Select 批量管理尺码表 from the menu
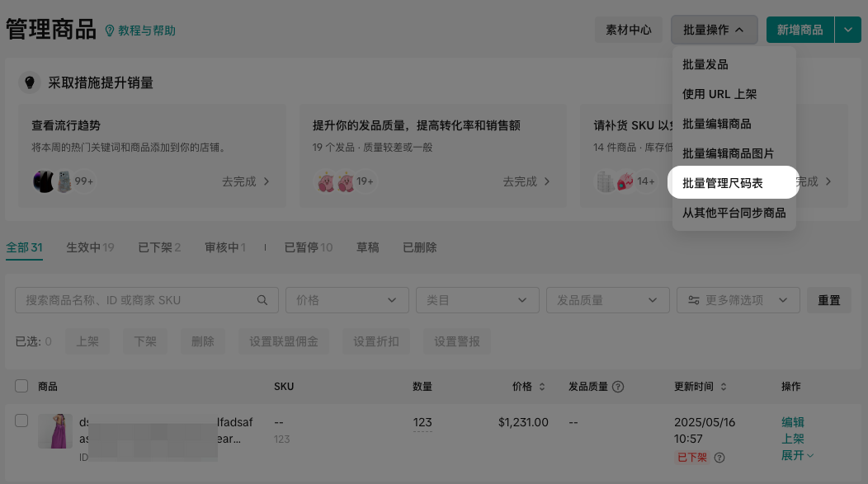Image resolution: width=868 pixels, height=484 pixels. pos(733,183)
